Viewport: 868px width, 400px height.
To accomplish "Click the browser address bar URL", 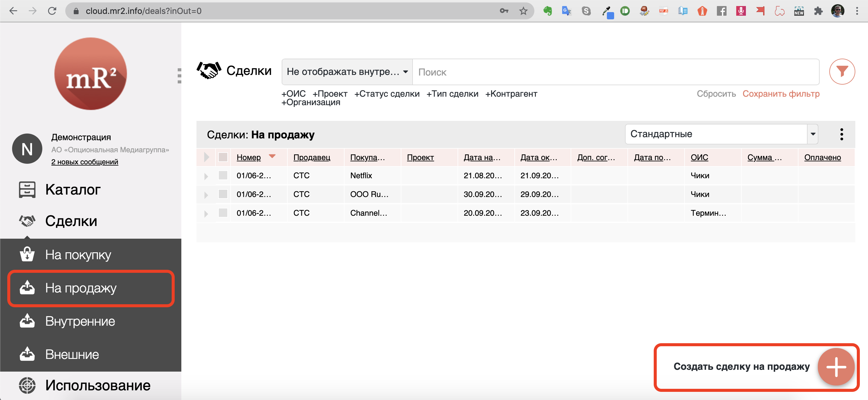I will [x=143, y=11].
